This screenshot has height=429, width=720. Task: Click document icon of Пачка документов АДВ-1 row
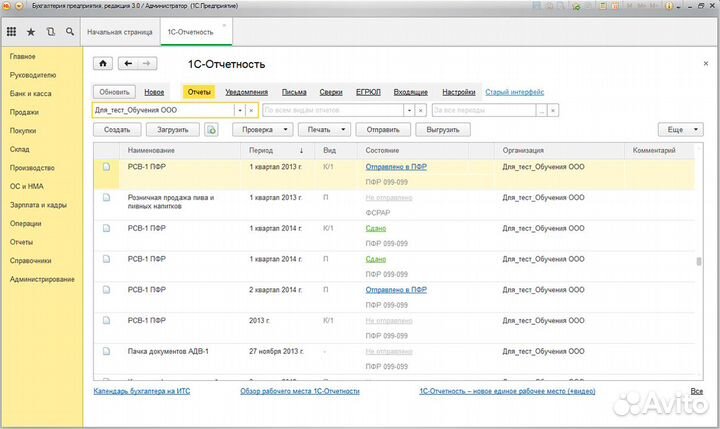pyautogui.click(x=106, y=352)
